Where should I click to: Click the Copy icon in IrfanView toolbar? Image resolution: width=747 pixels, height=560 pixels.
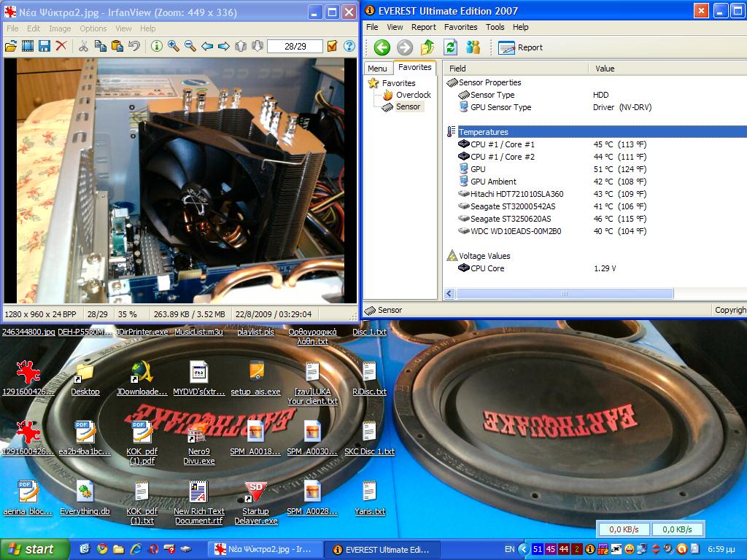(100, 46)
